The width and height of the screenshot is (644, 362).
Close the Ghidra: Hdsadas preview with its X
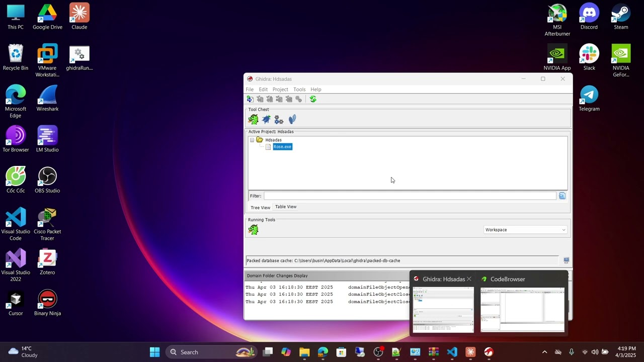tap(469, 279)
